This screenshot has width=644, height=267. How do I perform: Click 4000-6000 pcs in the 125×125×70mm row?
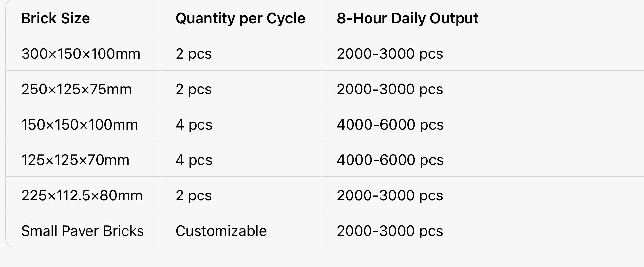point(390,160)
